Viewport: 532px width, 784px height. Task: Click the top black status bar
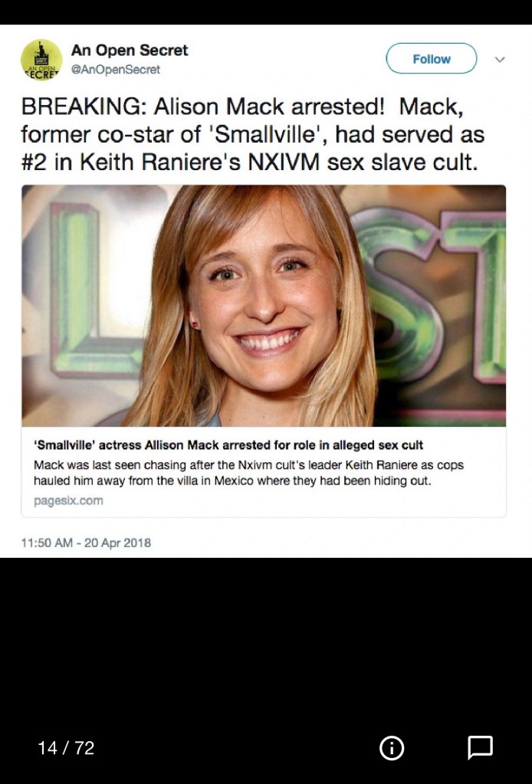pos(266,12)
